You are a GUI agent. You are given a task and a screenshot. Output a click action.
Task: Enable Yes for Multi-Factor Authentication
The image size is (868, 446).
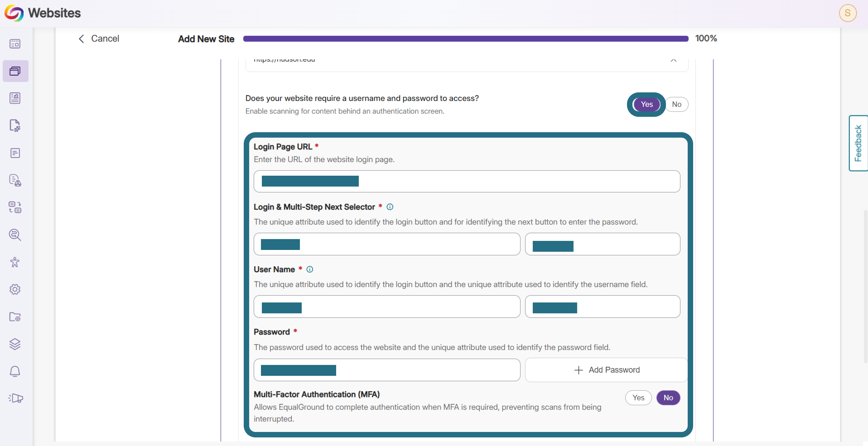(638, 398)
